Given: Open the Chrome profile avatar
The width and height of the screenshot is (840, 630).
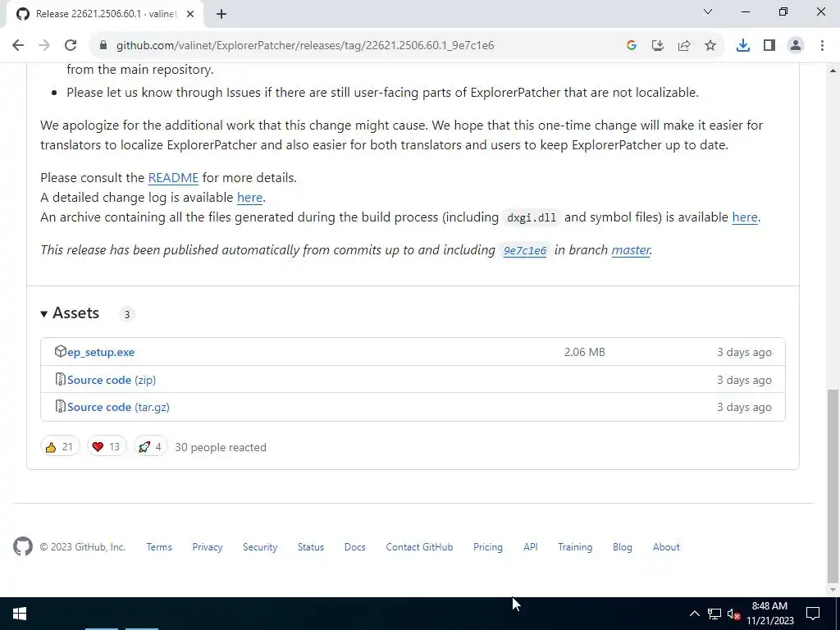Looking at the screenshot, I should point(796,46).
